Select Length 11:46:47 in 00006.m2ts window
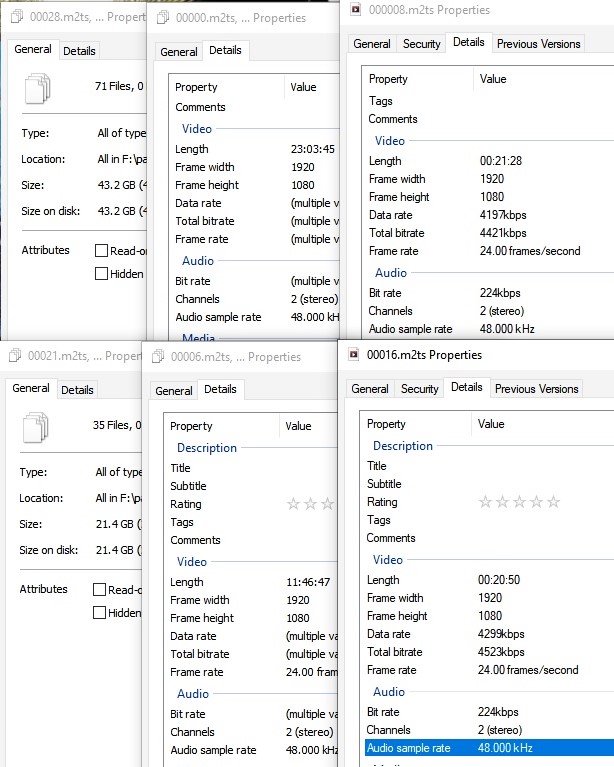Screen dimensions: 614x767 pos(308,582)
